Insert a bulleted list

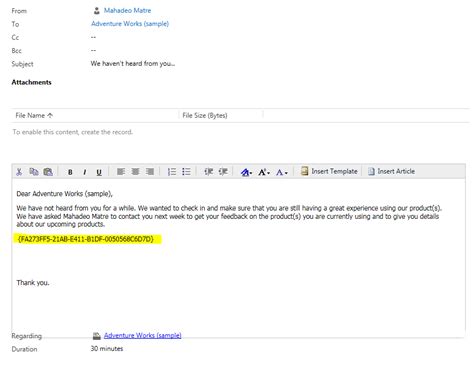coord(186,172)
